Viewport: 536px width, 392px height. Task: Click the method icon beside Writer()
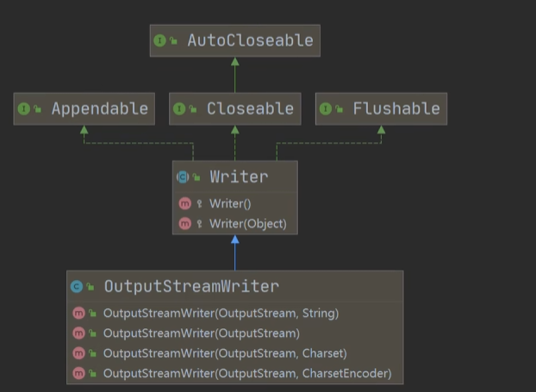(x=185, y=203)
